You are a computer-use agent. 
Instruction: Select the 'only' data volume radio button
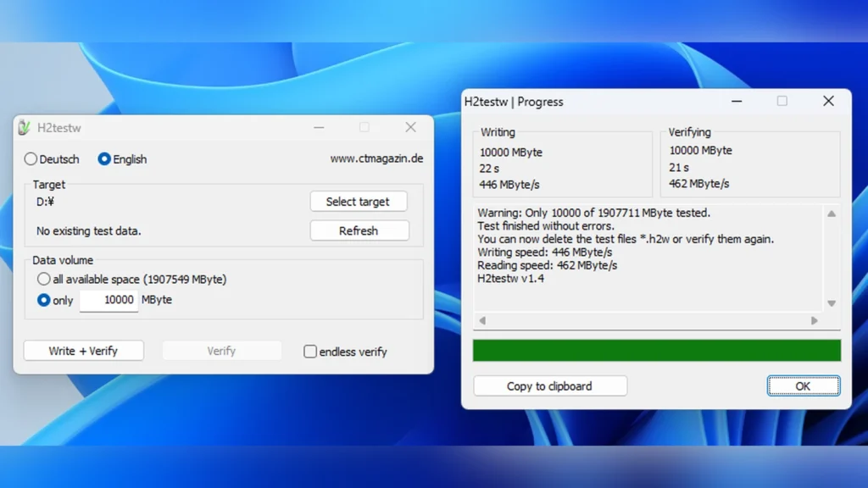coord(44,300)
